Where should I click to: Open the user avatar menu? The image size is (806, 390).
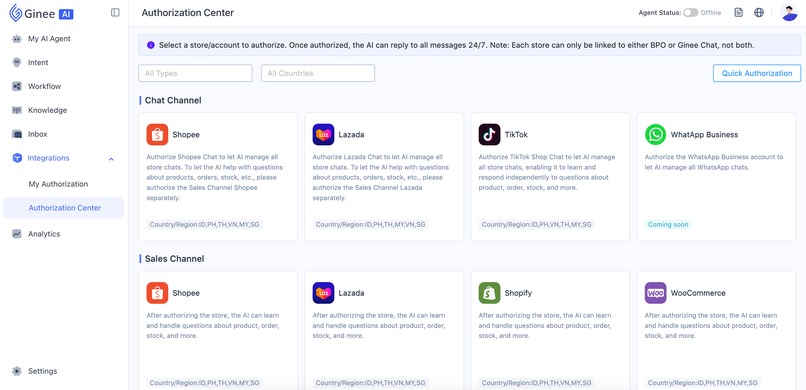[x=789, y=13]
